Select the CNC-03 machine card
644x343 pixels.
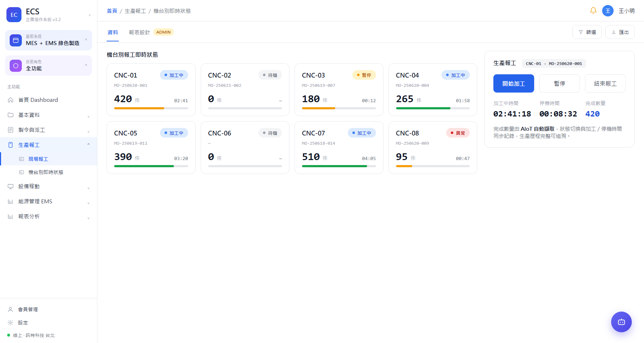coord(339,90)
